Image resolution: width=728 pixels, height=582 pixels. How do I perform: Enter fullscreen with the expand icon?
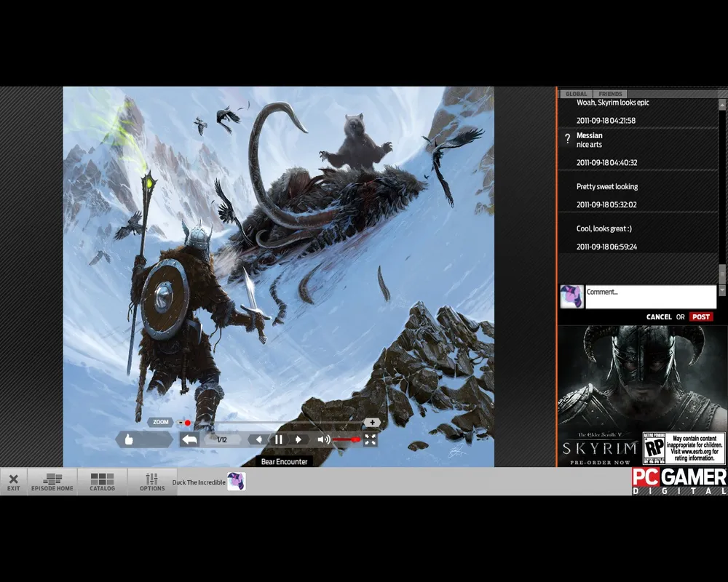click(x=370, y=439)
